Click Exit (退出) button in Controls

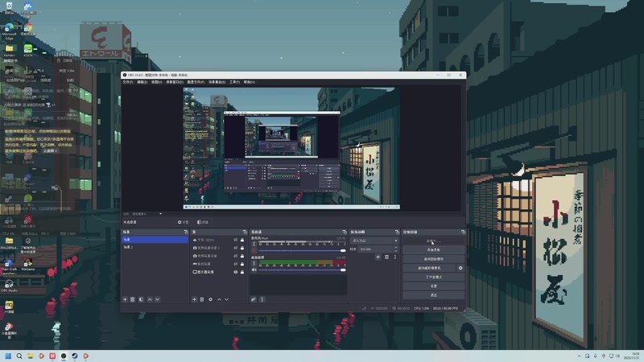tap(434, 295)
